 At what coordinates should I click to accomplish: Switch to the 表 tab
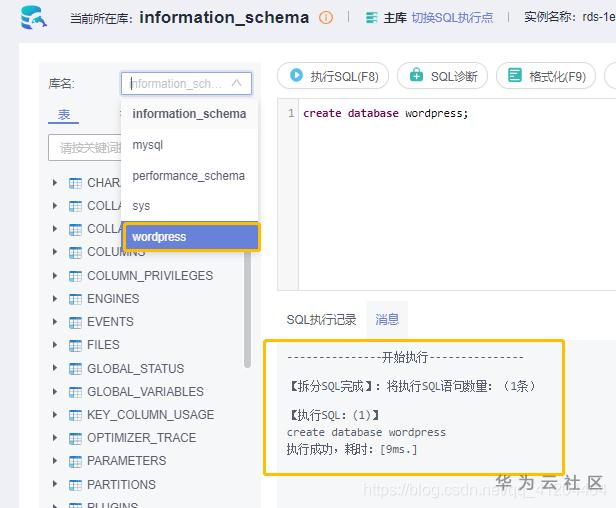coord(64,115)
